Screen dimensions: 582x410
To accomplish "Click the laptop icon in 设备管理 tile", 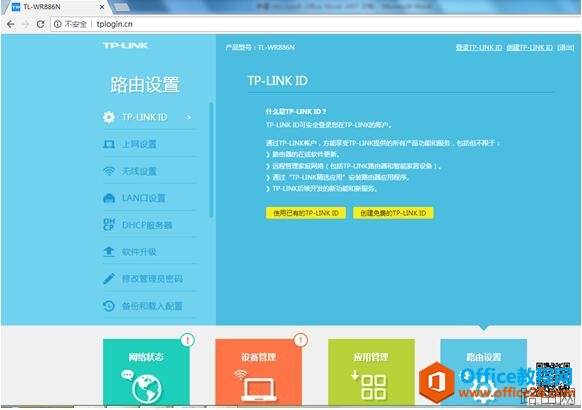I will [259, 389].
